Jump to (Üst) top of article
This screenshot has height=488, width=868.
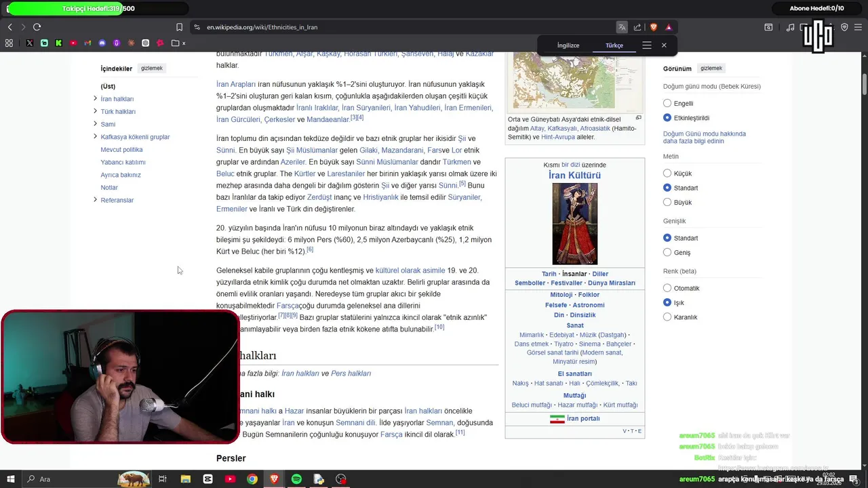tap(108, 86)
